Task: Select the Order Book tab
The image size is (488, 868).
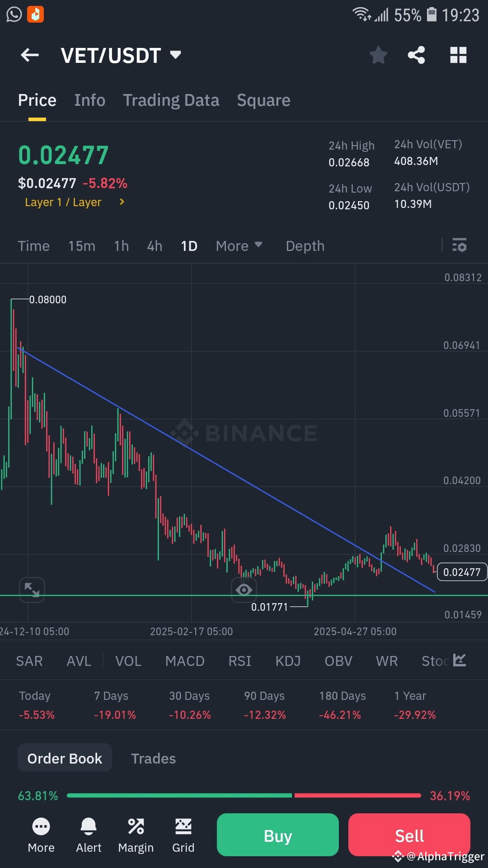Action: click(x=65, y=758)
